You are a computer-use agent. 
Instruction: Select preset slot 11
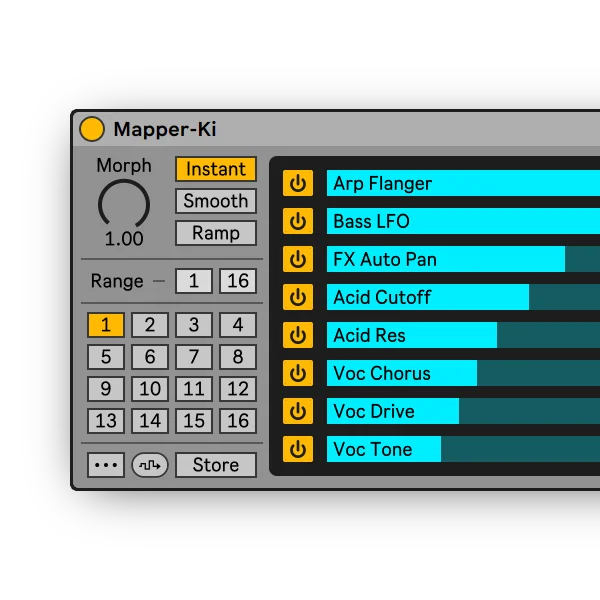coord(194,389)
